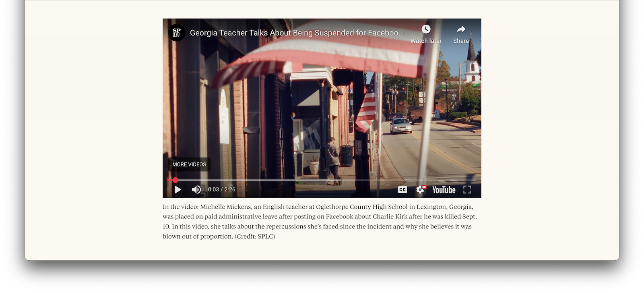Open the SPLC channel logo

click(177, 33)
